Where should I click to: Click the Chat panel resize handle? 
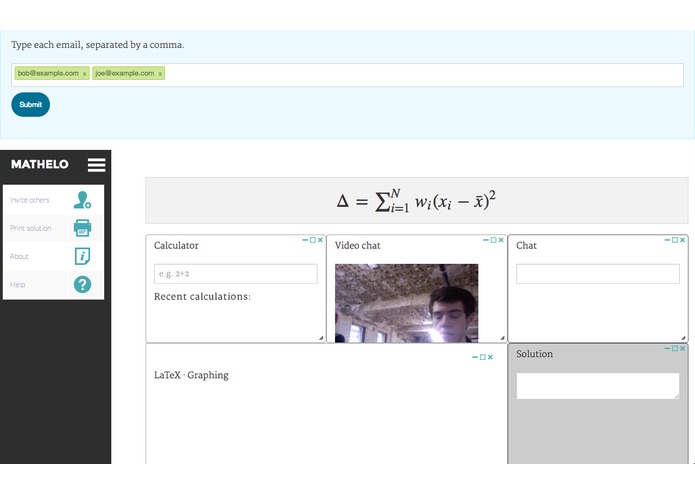(683, 338)
